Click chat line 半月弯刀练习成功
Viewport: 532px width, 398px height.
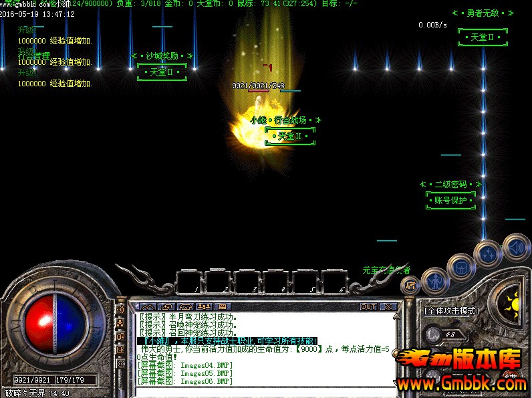click(x=188, y=317)
